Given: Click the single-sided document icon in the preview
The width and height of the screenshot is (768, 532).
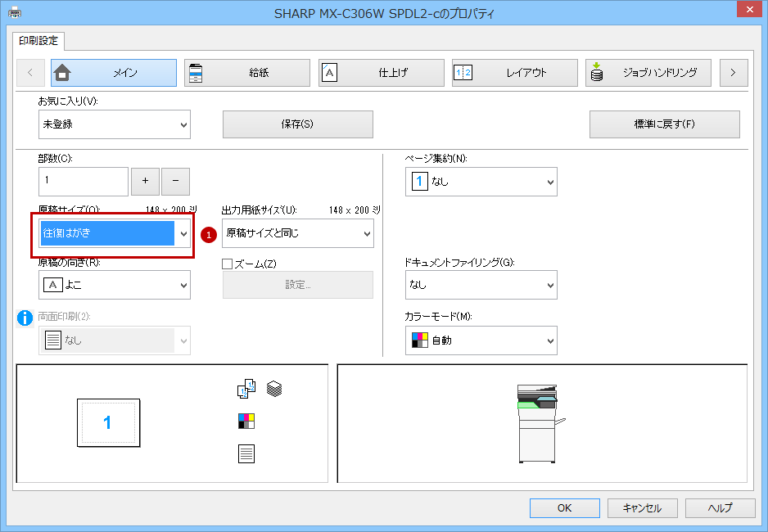Looking at the screenshot, I should [246, 453].
